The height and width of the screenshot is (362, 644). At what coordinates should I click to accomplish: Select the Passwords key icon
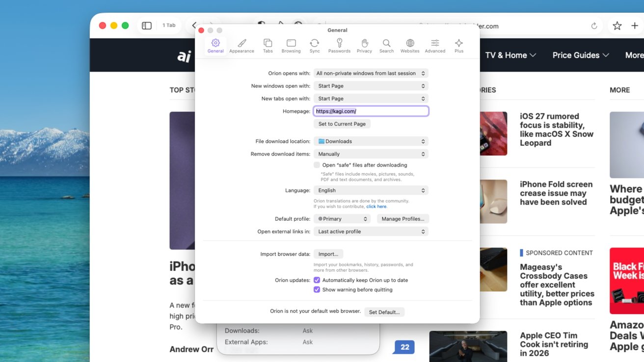click(339, 46)
